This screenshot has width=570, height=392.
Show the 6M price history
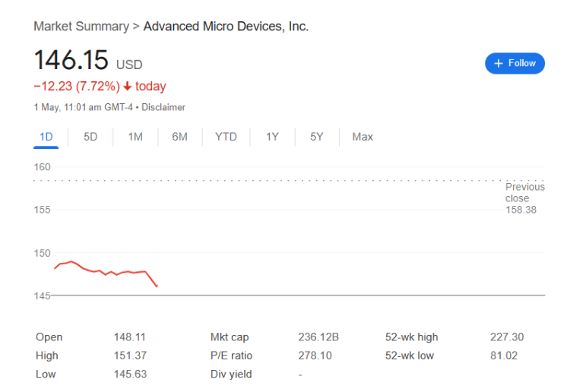(179, 137)
